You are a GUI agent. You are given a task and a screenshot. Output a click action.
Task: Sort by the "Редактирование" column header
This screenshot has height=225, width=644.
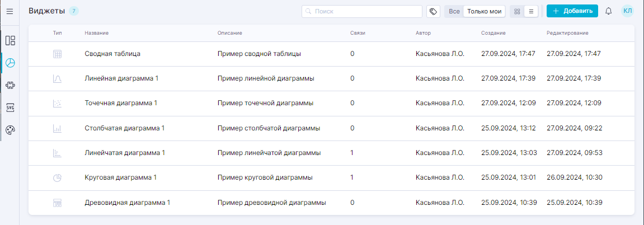567,34
